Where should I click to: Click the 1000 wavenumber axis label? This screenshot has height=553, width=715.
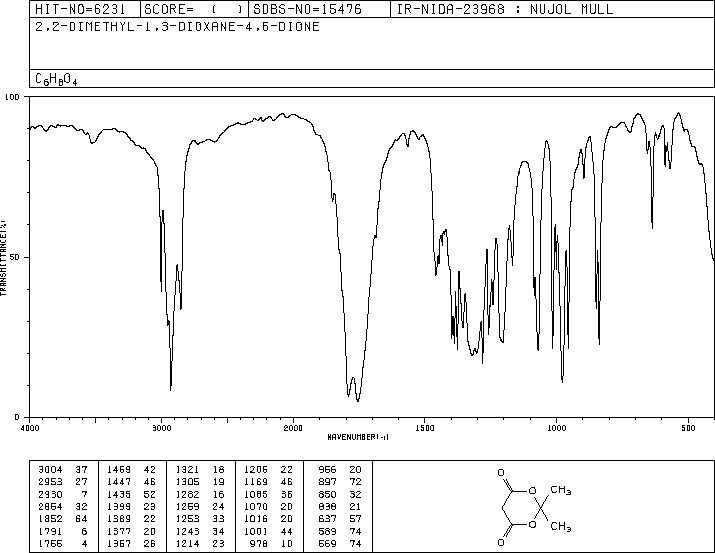coord(556,428)
